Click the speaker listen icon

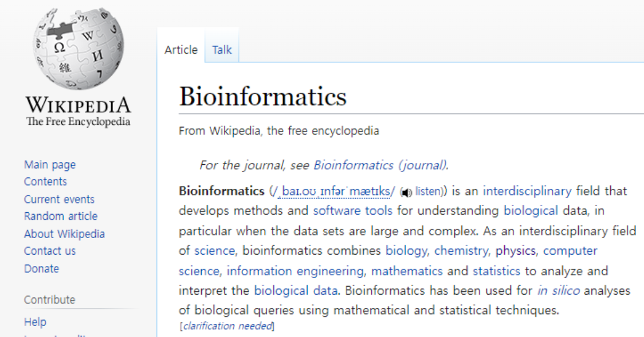pyautogui.click(x=406, y=192)
